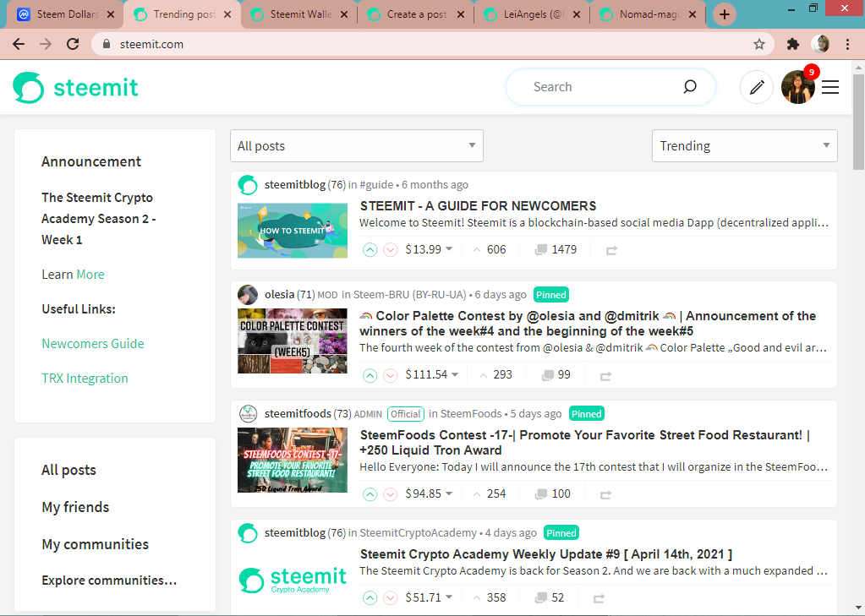Resteem the Color Palette Contest post

coord(605,376)
